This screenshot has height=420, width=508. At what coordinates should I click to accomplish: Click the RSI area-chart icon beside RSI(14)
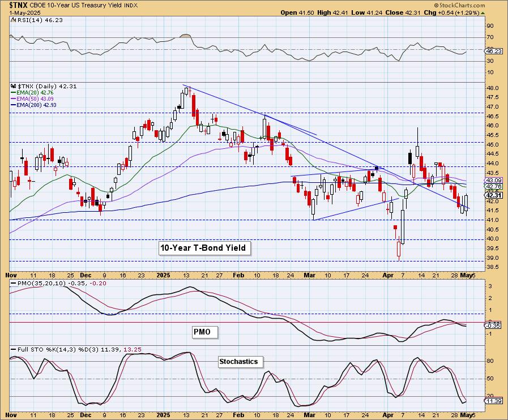[x=13, y=20]
